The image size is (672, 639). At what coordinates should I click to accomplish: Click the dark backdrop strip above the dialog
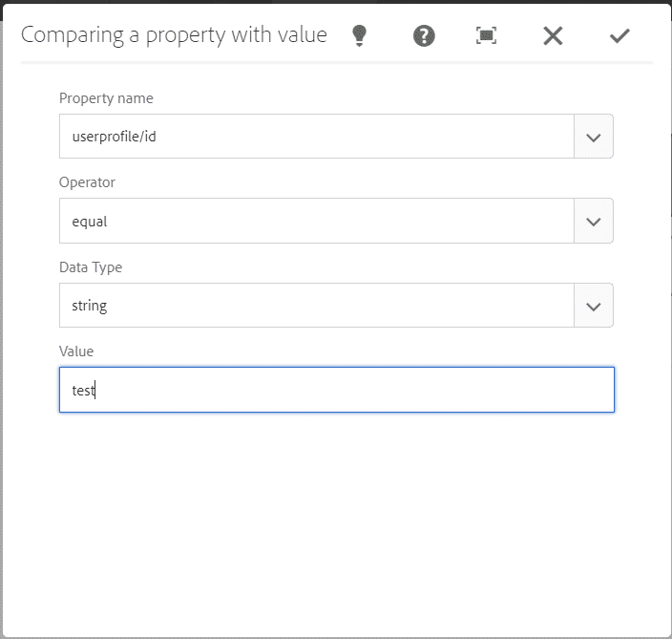(336, 2)
